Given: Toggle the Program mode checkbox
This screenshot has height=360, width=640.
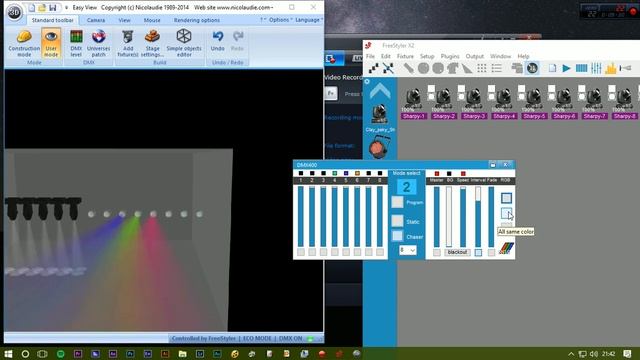Looking at the screenshot, I should tap(397, 202).
